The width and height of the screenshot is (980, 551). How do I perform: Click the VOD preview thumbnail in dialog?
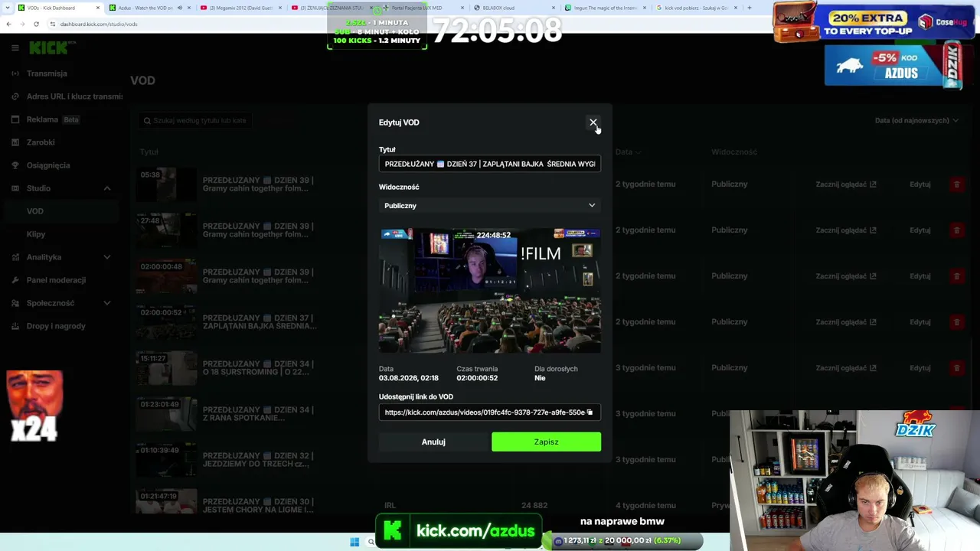490,290
